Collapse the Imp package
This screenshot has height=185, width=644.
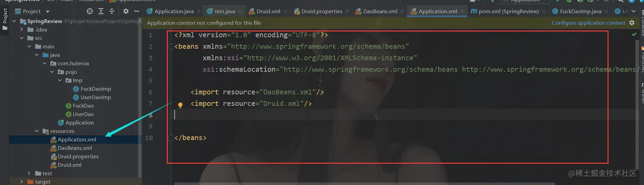click(x=60, y=80)
